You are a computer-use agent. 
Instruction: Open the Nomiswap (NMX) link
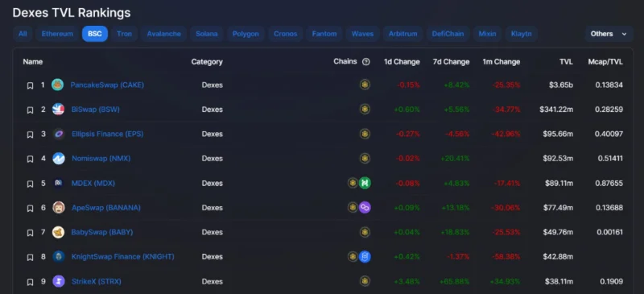[101, 159]
